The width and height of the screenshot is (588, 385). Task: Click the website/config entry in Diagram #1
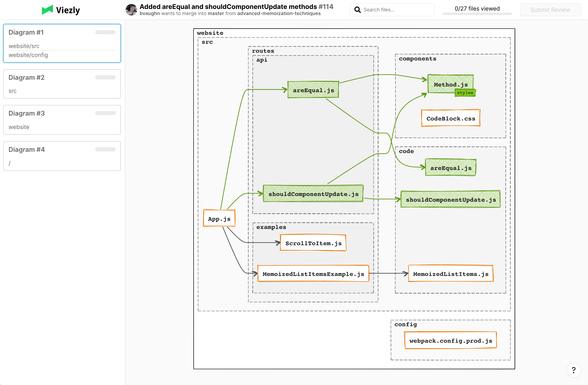click(x=28, y=55)
